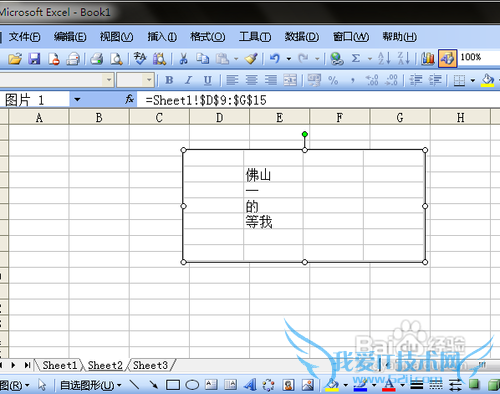The width and height of the screenshot is (500, 394).
Task: Copy the selection with the Copy icon
Action: coord(202,59)
